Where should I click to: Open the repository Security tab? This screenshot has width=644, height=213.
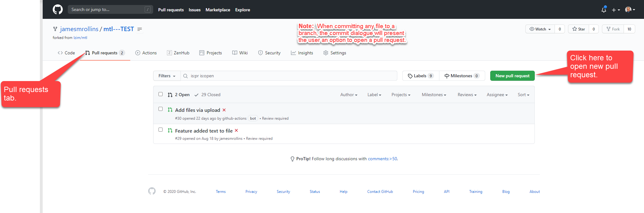click(x=269, y=53)
